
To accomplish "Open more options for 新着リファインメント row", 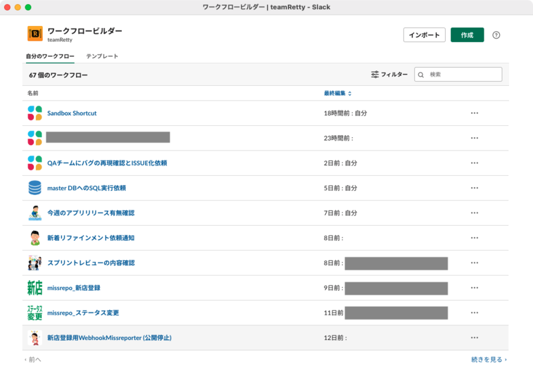I will [474, 238].
